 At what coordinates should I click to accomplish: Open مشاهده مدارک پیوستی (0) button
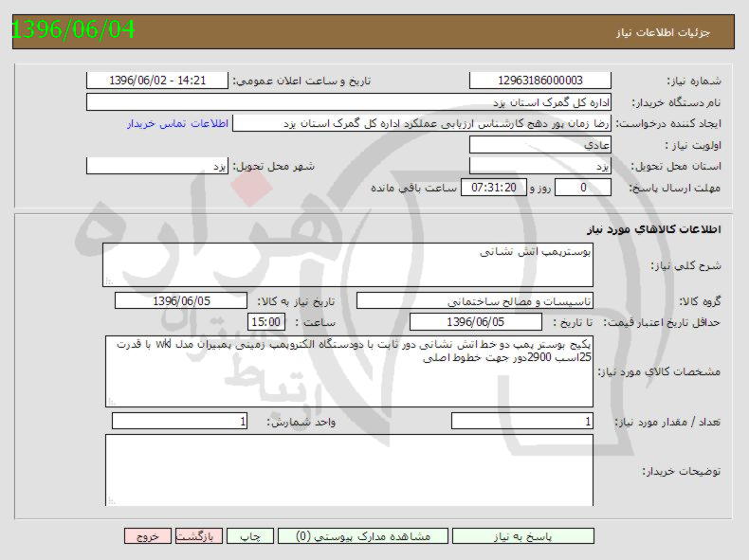click(x=363, y=535)
